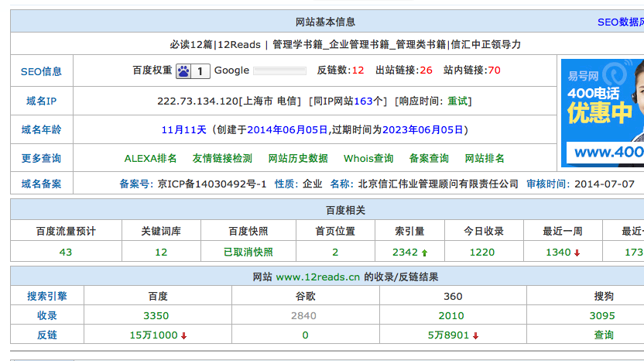644x361 pixels.
Task: Open the www.12reads.cn site link
Action: (318, 277)
